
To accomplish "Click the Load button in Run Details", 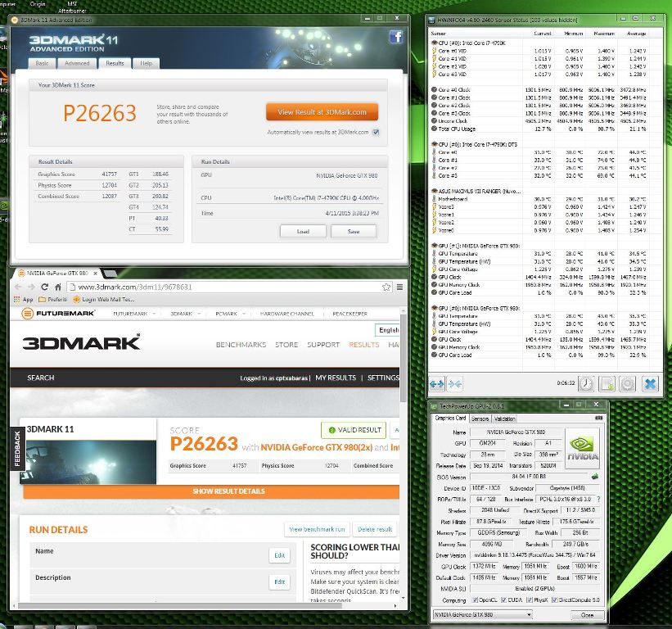I will pos(303,231).
